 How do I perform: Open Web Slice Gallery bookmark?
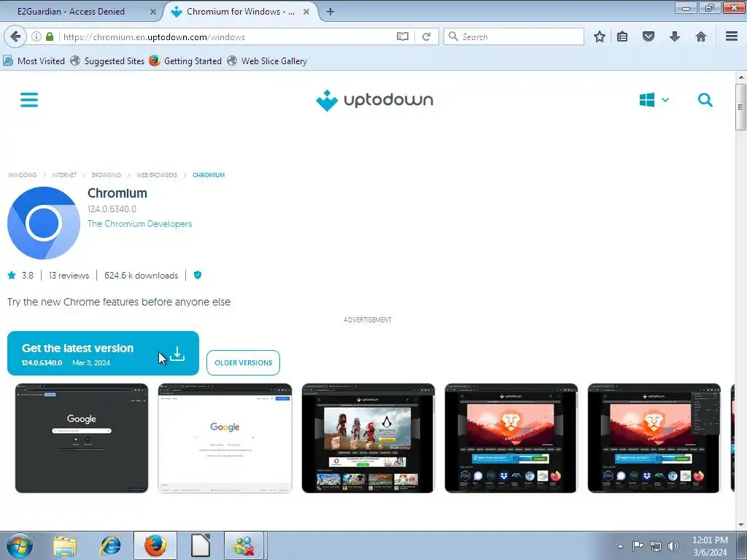pos(267,61)
